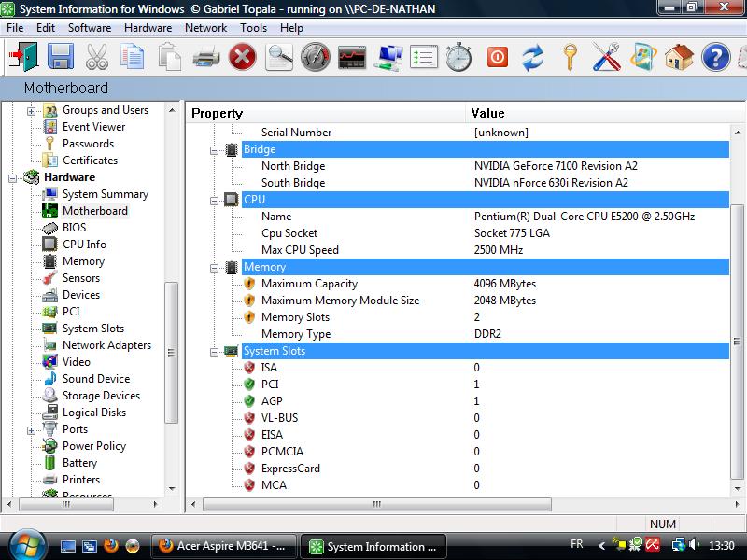This screenshot has height=560, width=747.
Task: Open the red graph monitor icon
Action: [x=352, y=58]
